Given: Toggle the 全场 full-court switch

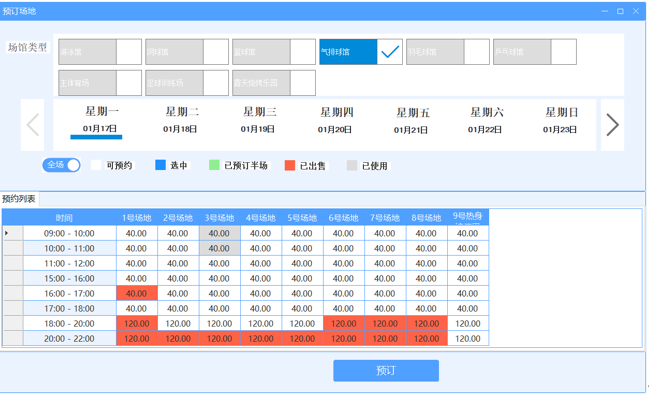Looking at the screenshot, I should [61, 165].
